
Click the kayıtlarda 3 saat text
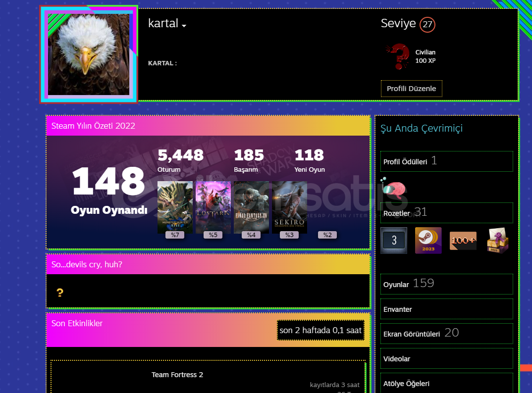[334, 385]
